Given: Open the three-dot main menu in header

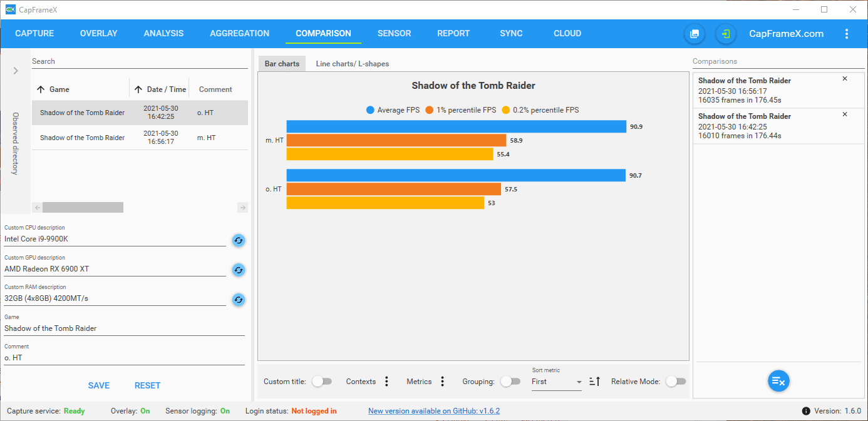Looking at the screenshot, I should point(847,34).
